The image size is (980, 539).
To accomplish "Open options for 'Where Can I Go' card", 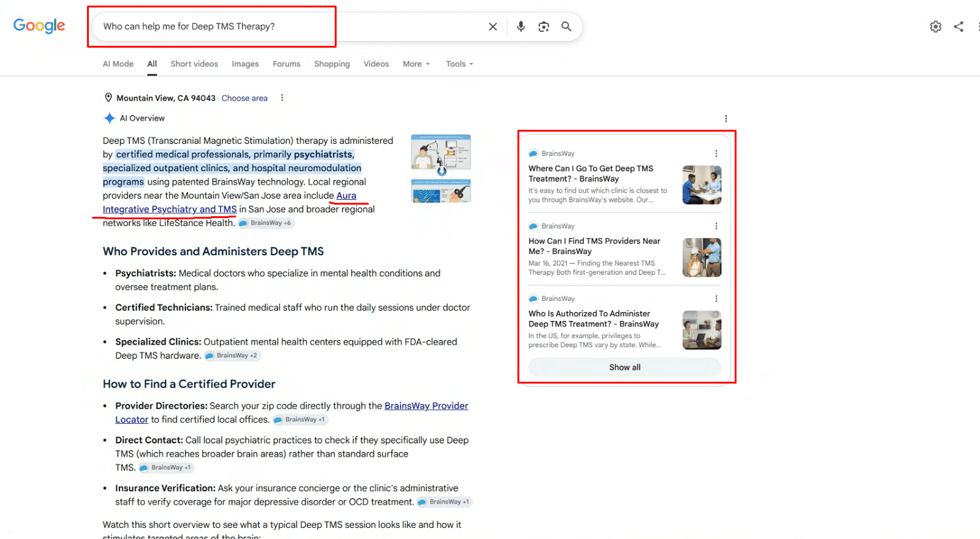I will pyautogui.click(x=716, y=154).
